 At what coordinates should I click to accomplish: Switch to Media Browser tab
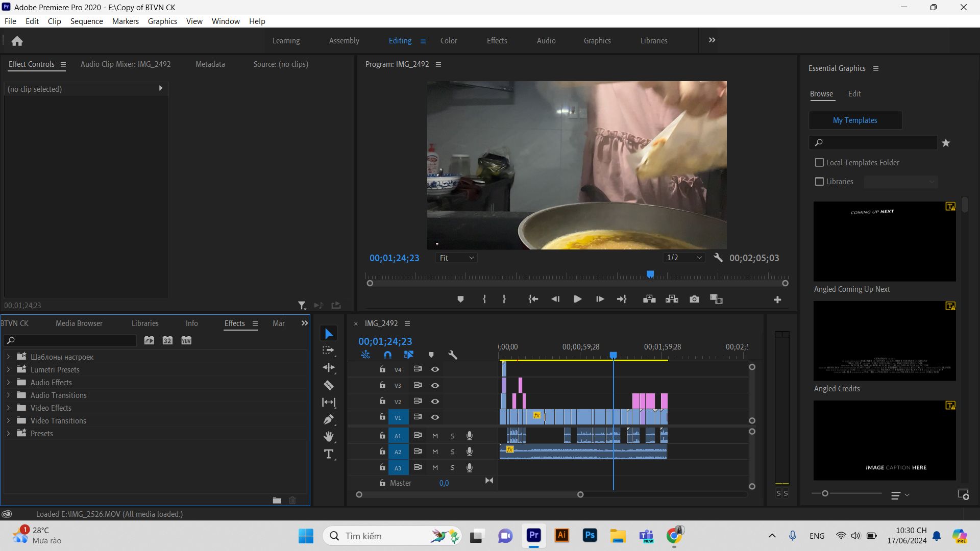[79, 323]
